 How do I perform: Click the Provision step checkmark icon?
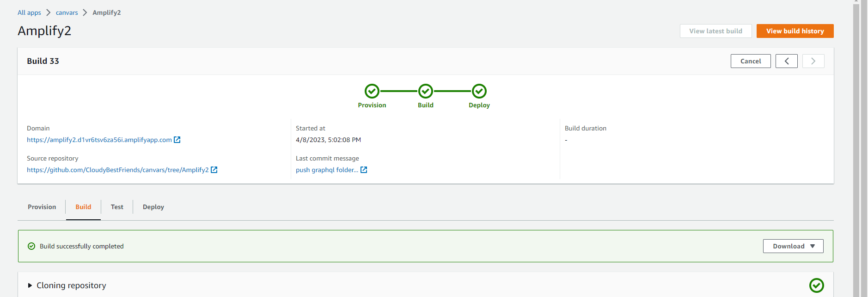pyautogui.click(x=372, y=91)
